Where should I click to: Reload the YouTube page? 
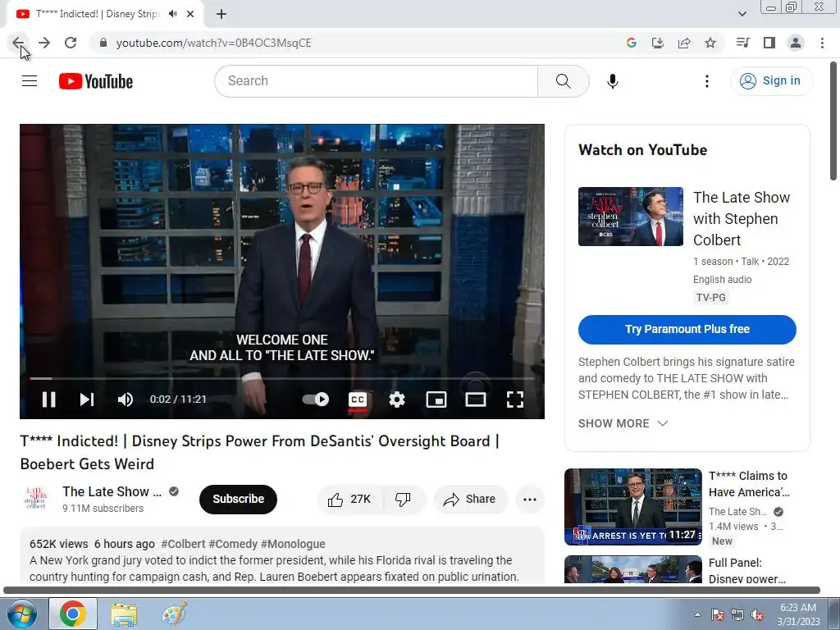point(71,43)
